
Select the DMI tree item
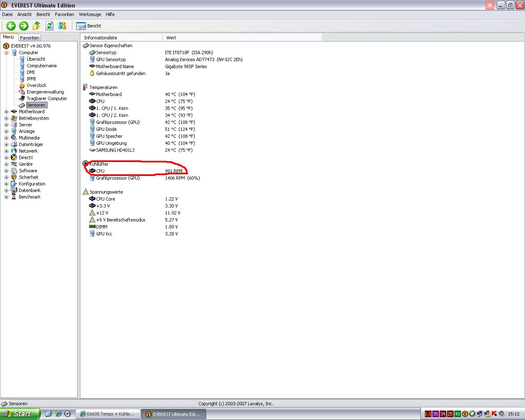[x=31, y=72]
